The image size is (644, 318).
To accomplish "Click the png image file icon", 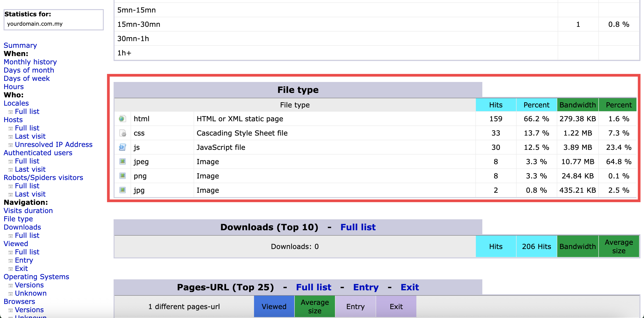I will [x=122, y=176].
